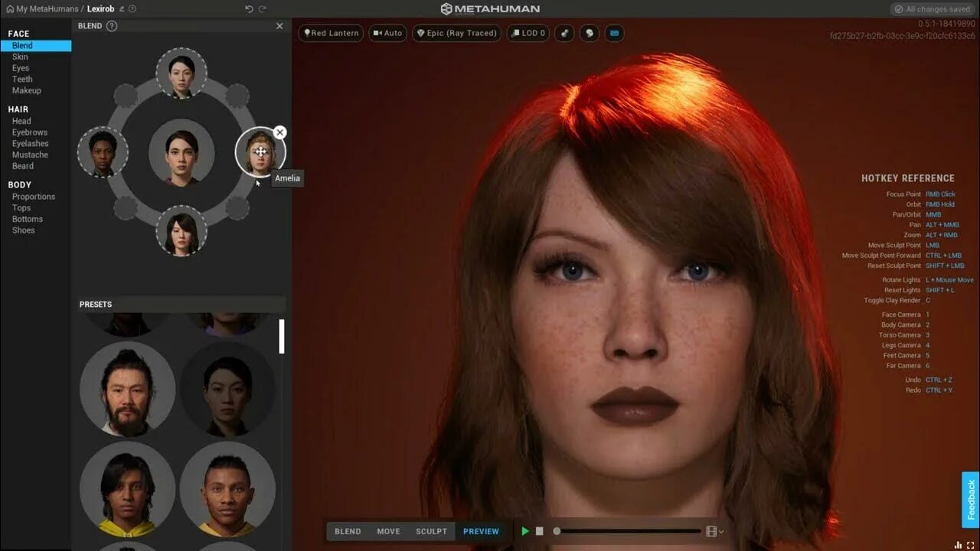Open the Beard section
This screenshot has height=551, width=980.
tap(23, 166)
